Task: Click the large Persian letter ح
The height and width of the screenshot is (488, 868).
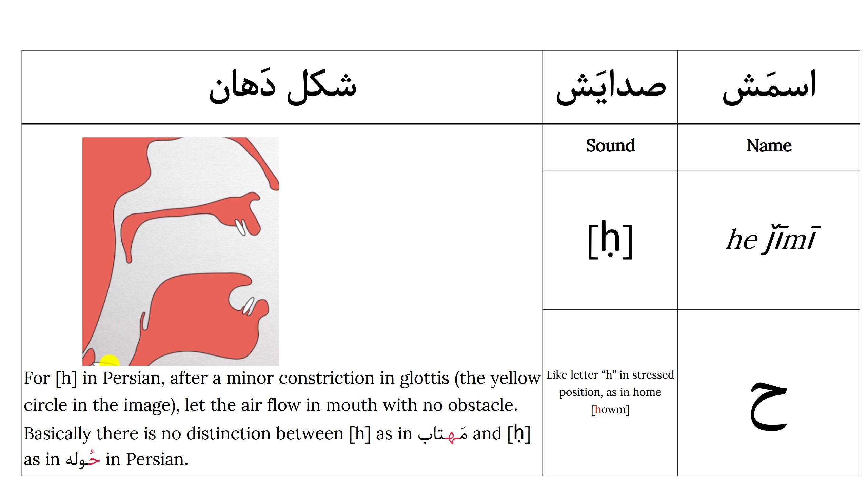Action: (768, 407)
